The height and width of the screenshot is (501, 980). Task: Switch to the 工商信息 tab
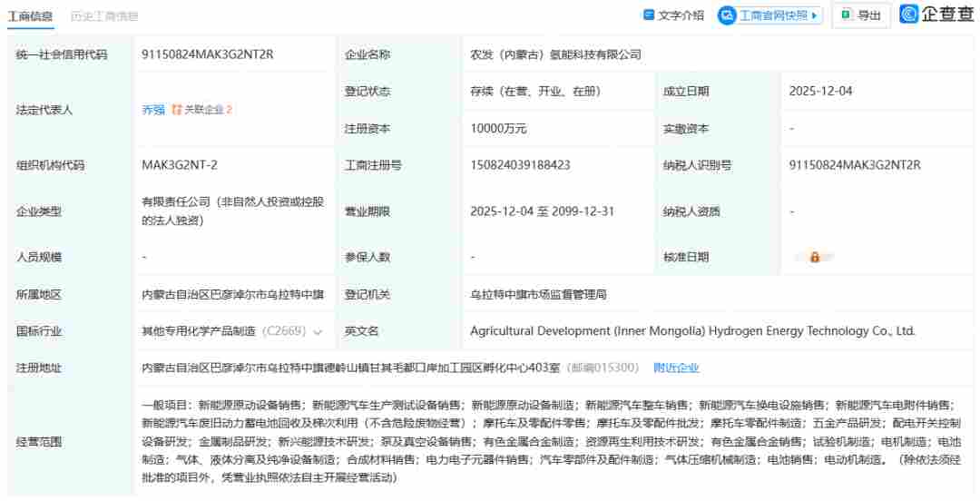click(x=30, y=16)
